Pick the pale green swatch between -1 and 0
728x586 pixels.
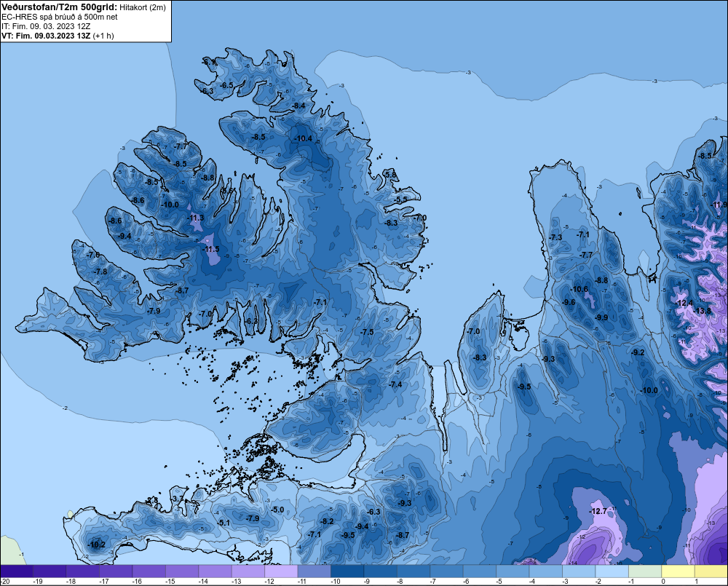645,571
